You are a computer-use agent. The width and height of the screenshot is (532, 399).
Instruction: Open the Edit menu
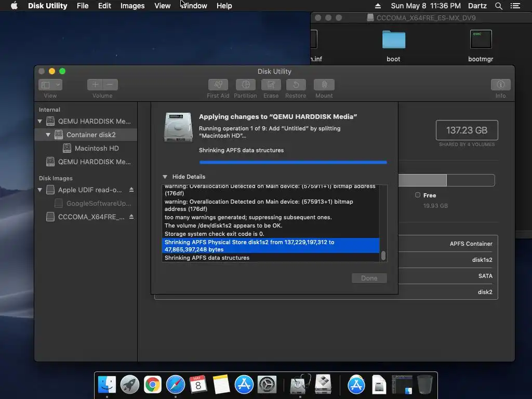coord(104,6)
